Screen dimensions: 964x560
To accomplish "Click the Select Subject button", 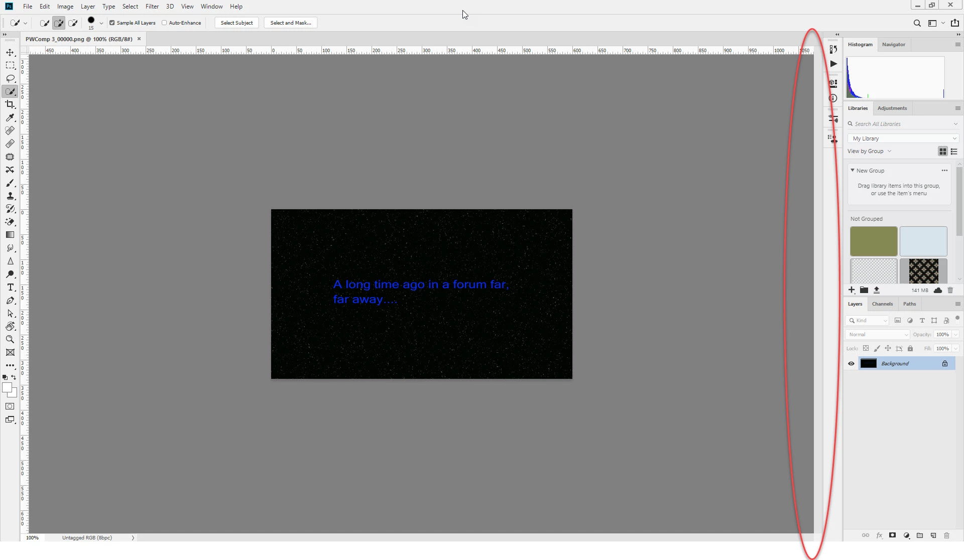I will point(236,23).
